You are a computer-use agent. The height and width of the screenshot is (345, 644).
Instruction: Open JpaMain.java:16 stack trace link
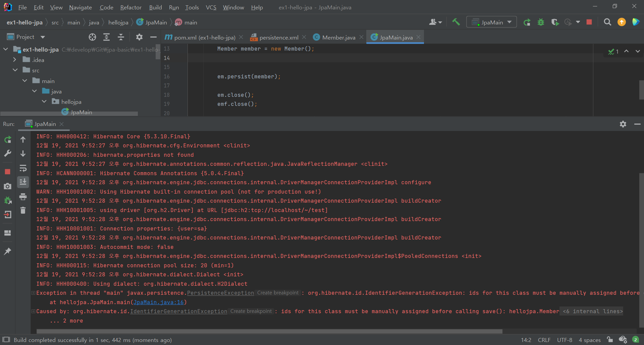pyautogui.click(x=159, y=302)
